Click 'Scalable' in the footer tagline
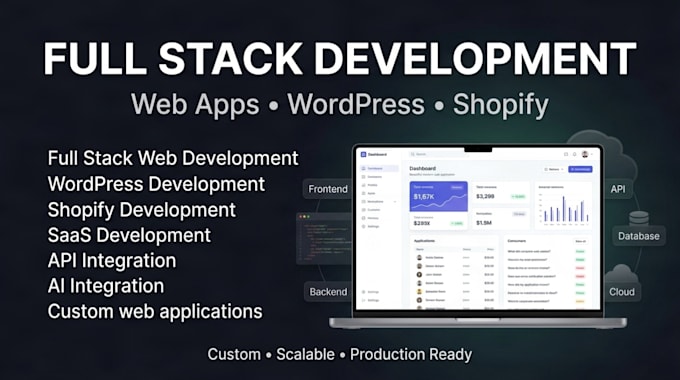Image resolution: width=680 pixels, height=380 pixels. click(x=305, y=354)
